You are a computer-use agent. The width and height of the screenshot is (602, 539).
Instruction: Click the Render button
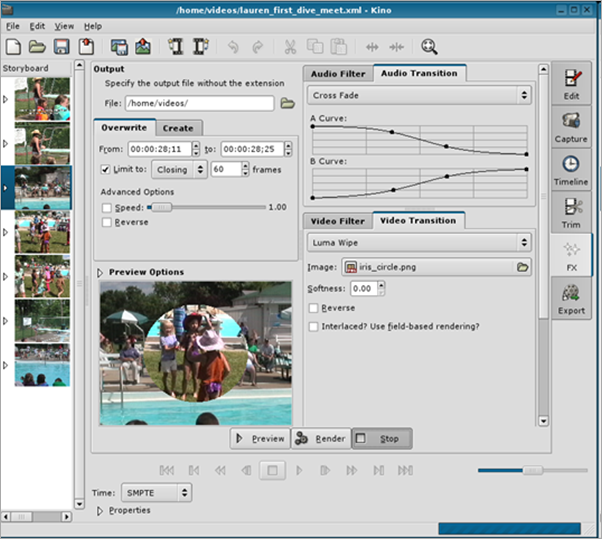click(x=321, y=438)
